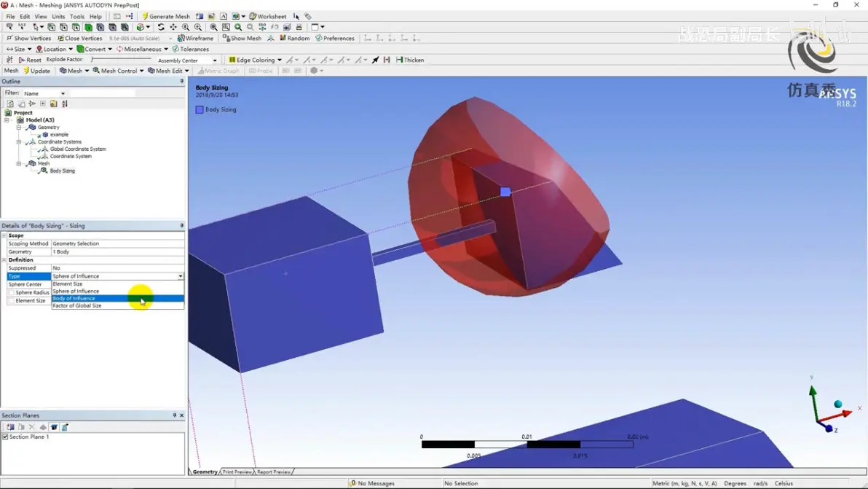Click Show Vertices in toolbar
This screenshot has width=868, height=489.
point(28,38)
